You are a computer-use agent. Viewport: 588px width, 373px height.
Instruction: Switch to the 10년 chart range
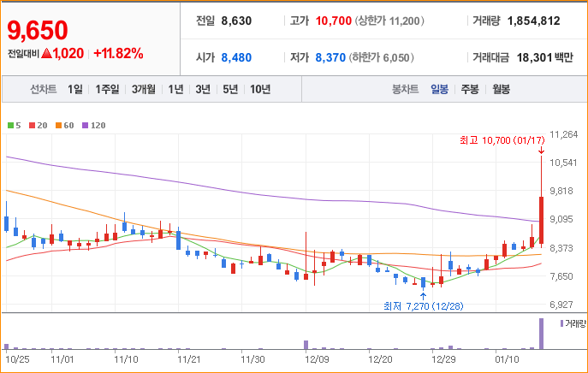(x=260, y=89)
